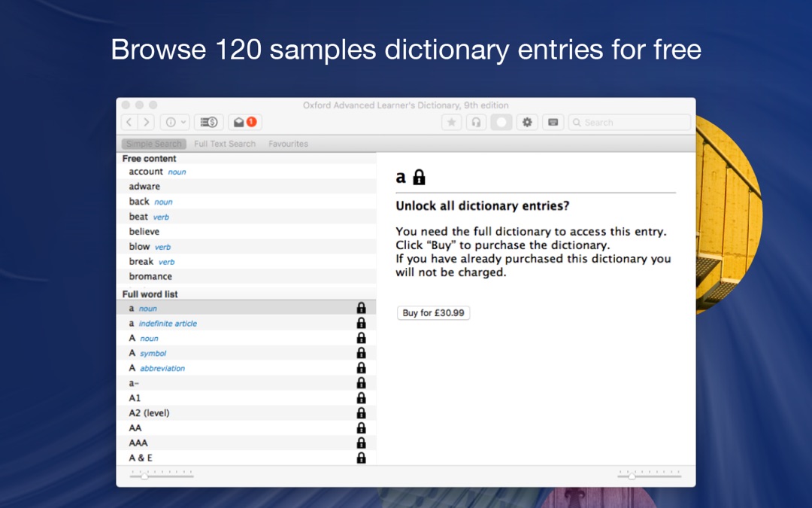
Task: Open the free entry 'account' noun
Action: point(146,172)
